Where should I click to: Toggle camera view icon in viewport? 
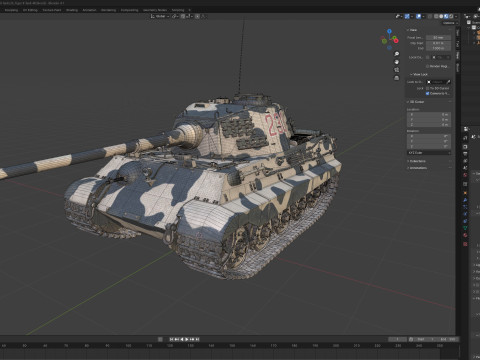coord(397,70)
